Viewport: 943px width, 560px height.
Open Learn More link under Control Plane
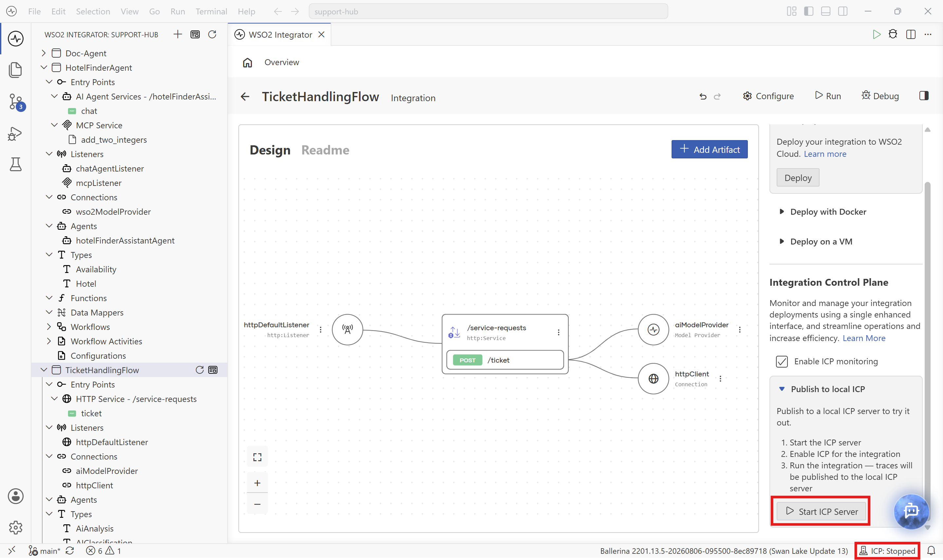tap(864, 338)
